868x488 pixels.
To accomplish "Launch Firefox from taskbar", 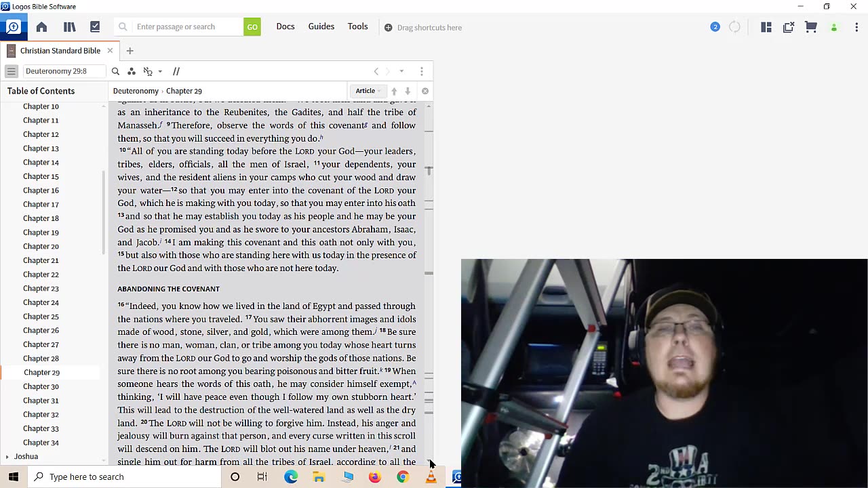I will coord(374,476).
